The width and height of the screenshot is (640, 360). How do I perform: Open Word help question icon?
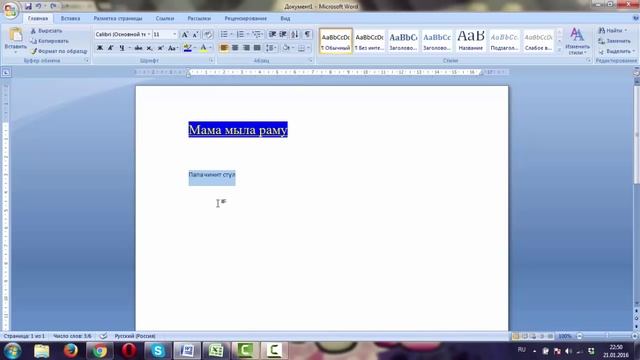click(x=636, y=18)
